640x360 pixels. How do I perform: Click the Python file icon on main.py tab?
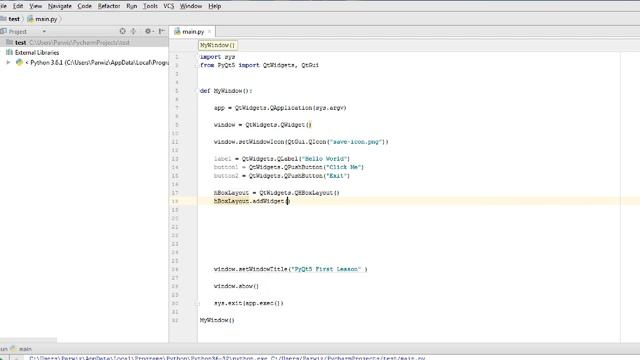(177, 31)
